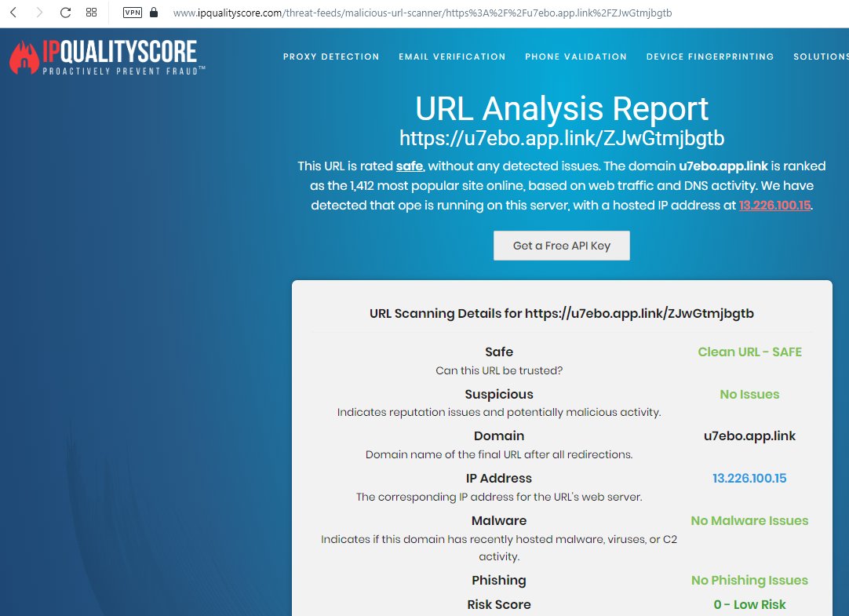Go back with the browser back arrow
This screenshot has height=616, width=849.
coord(13,13)
